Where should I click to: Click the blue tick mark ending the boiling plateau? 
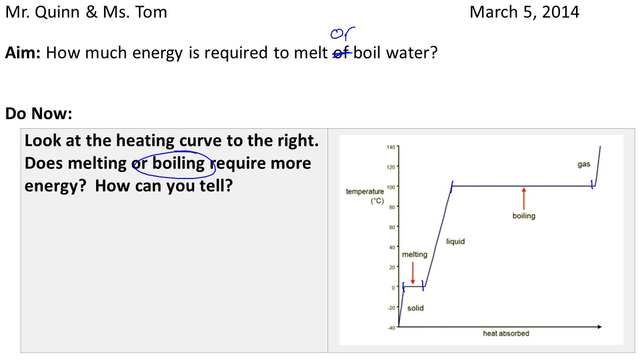tap(593, 186)
